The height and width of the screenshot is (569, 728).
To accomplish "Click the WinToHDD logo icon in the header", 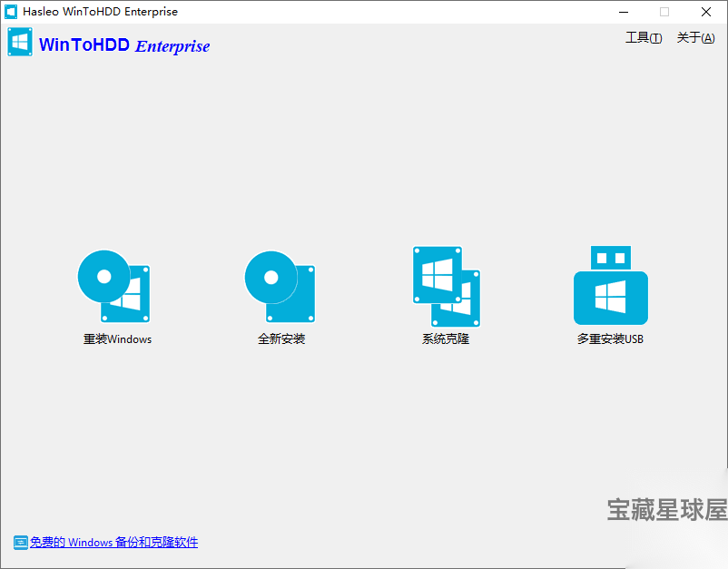I will (20, 42).
